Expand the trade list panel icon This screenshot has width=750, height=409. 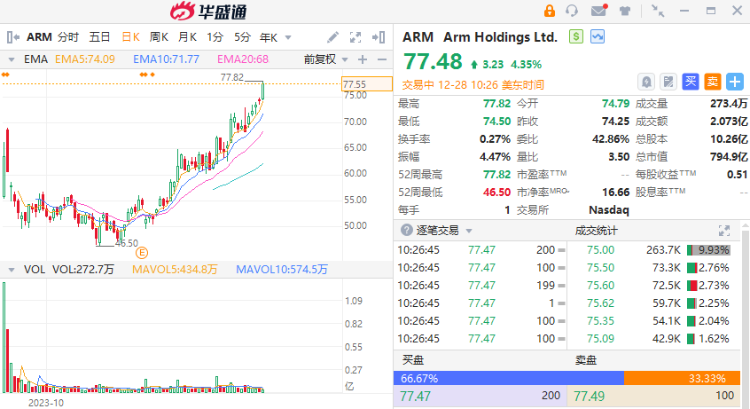(x=724, y=231)
